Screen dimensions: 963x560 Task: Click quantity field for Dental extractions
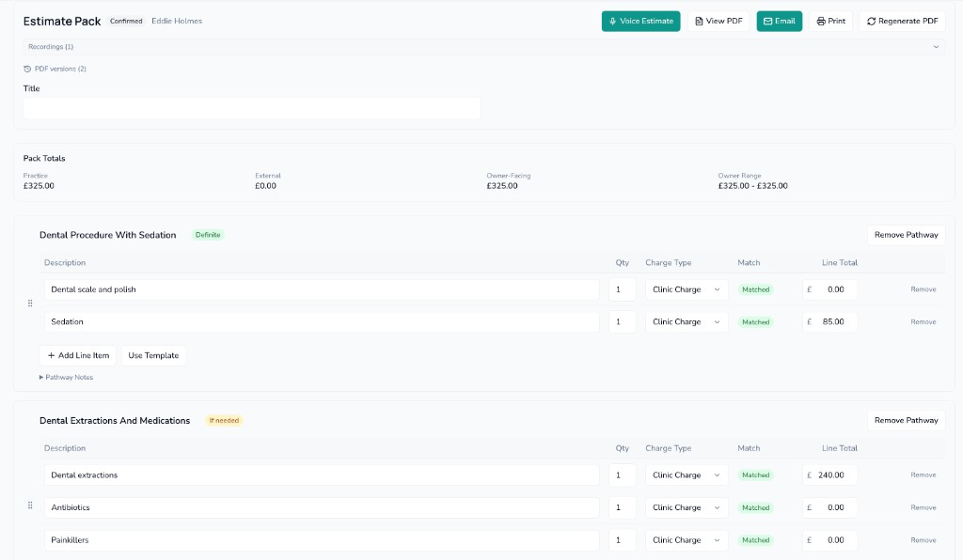[623, 475]
